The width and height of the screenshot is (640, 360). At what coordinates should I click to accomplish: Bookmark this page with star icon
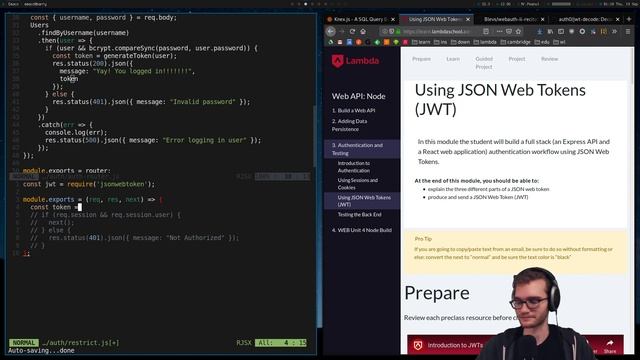coord(518,31)
